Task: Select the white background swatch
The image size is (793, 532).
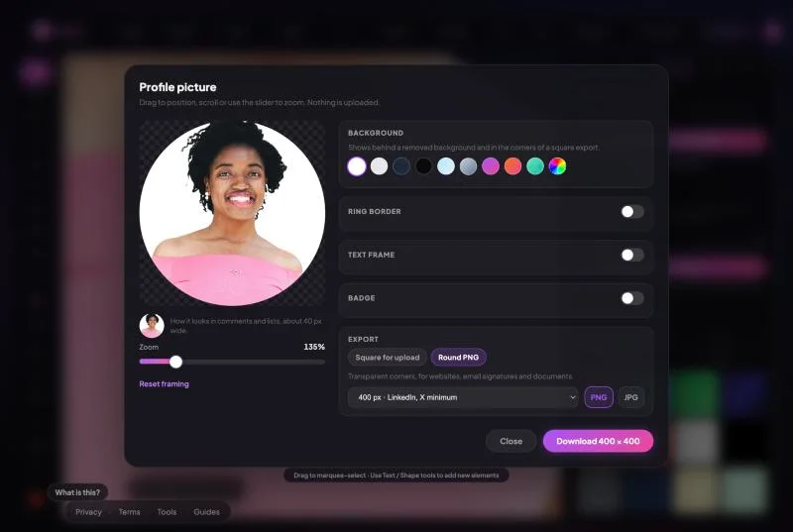Action: 357,166
